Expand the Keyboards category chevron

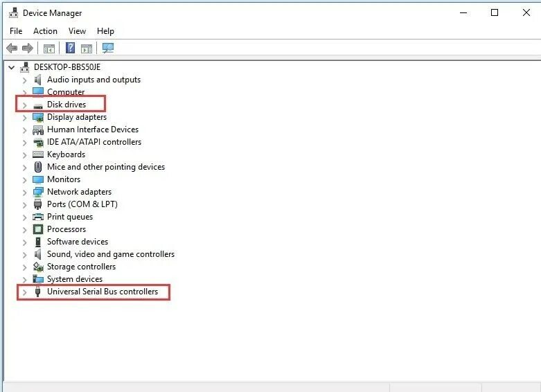click(24, 155)
